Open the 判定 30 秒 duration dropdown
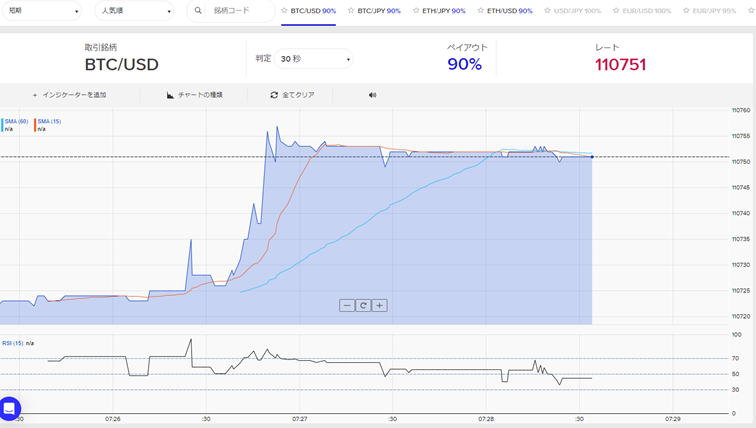756x428 pixels. coord(315,60)
